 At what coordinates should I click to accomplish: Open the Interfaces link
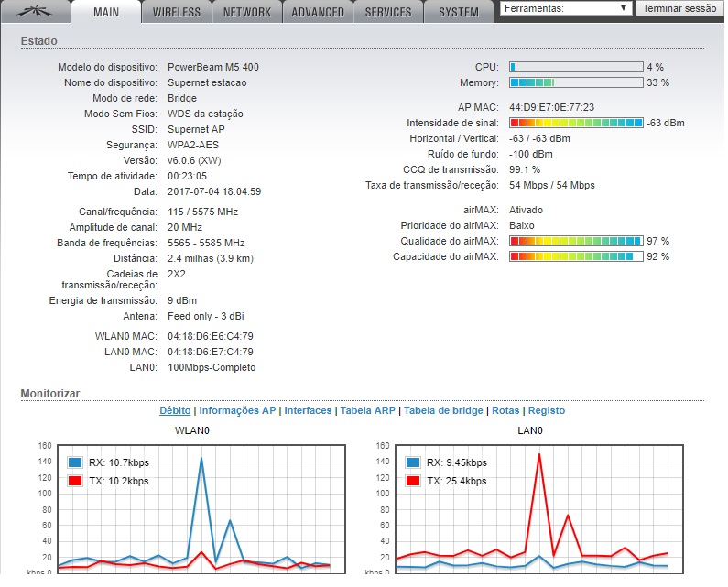click(x=308, y=410)
